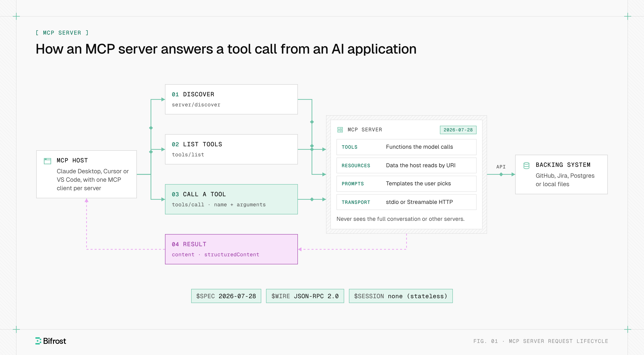Click the $WIRE JSON-RPC 2.0 tag

(305, 296)
